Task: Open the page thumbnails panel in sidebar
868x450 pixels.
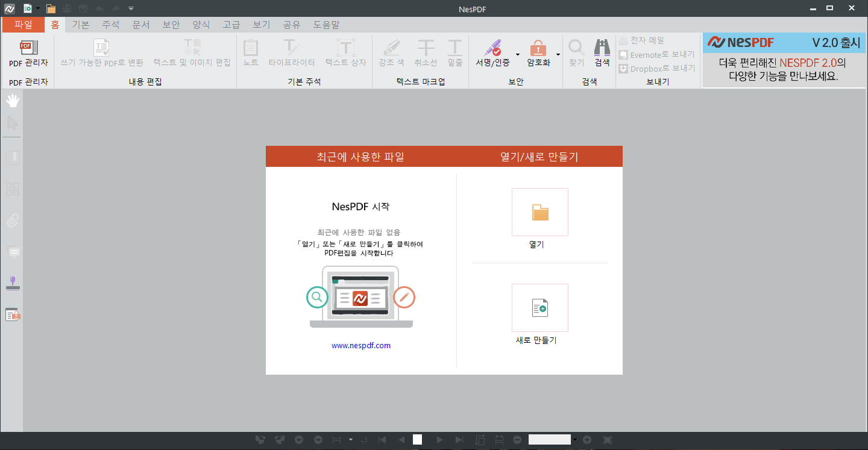Action: [x=13, y=189]
